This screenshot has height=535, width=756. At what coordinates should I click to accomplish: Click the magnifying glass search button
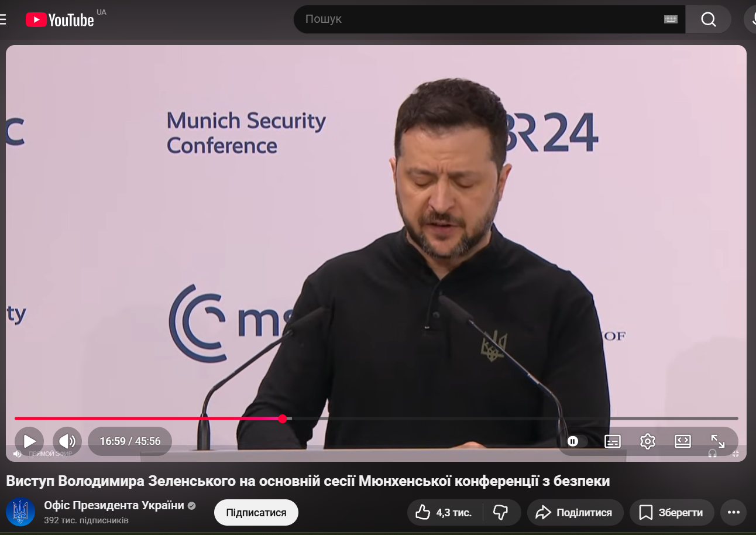click(x=708, y=19)
